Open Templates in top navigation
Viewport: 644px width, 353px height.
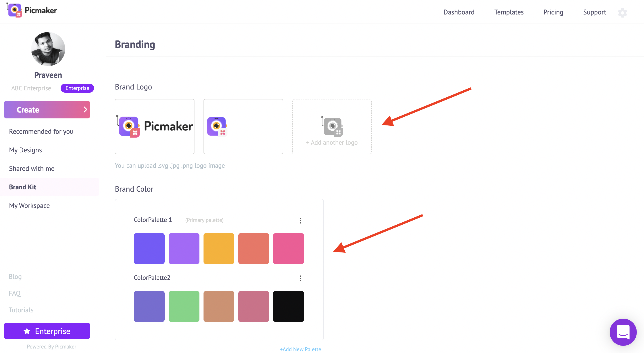point(509,12)
